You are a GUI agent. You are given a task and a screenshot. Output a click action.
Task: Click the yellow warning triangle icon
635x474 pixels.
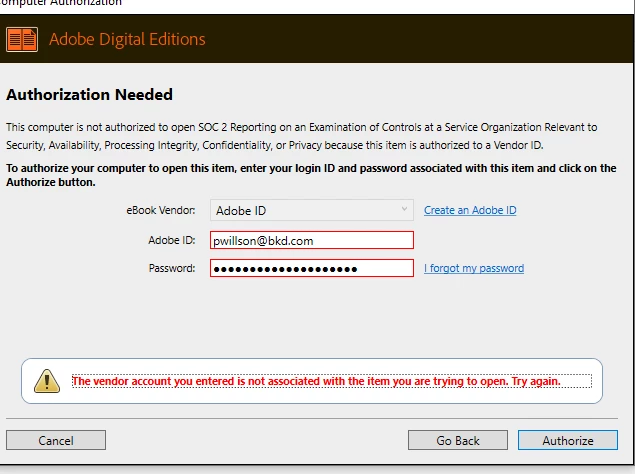pyautogui.click(x=47, y=381)
